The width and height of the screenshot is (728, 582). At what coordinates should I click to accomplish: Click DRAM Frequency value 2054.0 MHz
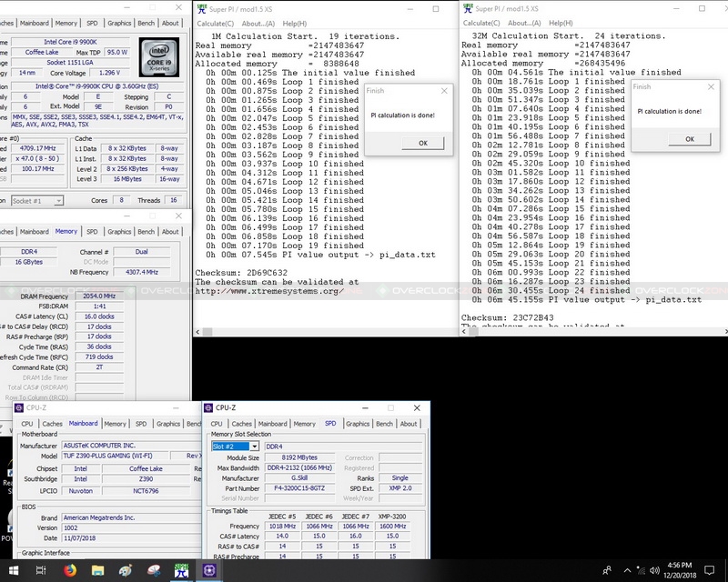99,296
